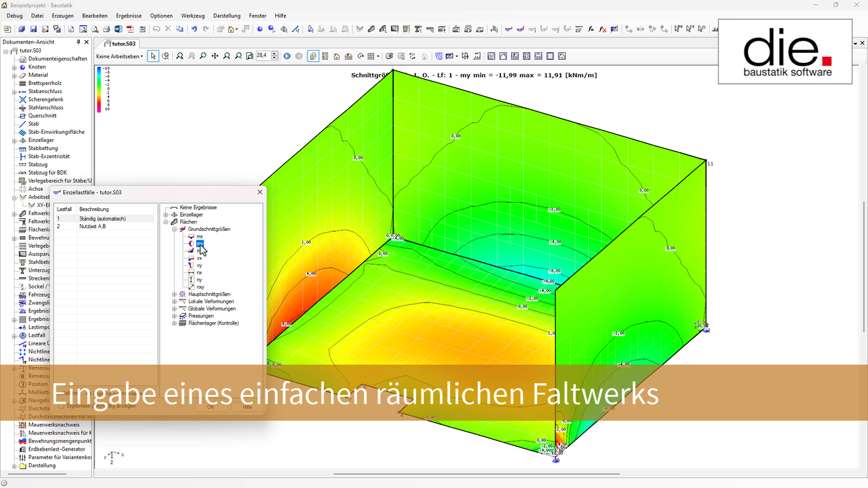Select load case 2 Nutzlast A,B

point(92,226)
